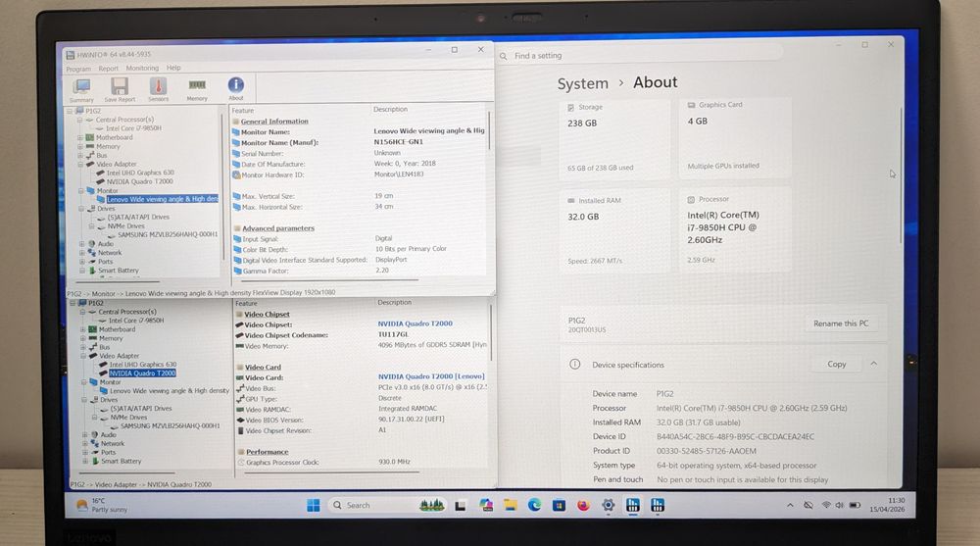
Task: Click the Rename this PC button
Action: [x=841, y=323]
